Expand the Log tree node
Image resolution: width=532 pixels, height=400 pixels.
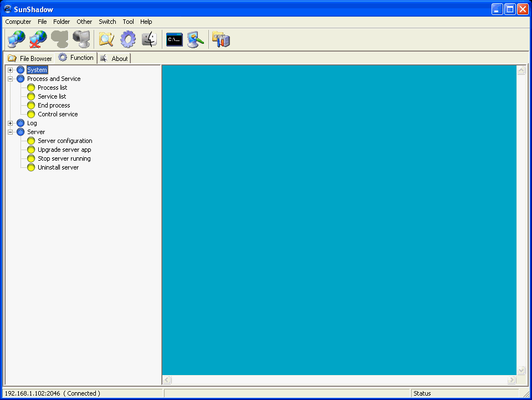[10, 123]
